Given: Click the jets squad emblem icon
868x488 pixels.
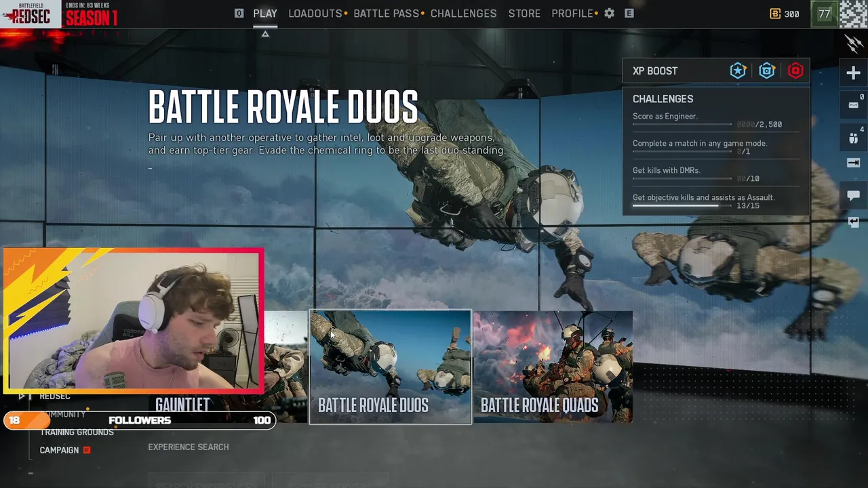Looking at the screenshot, I should tap(854, 43).
